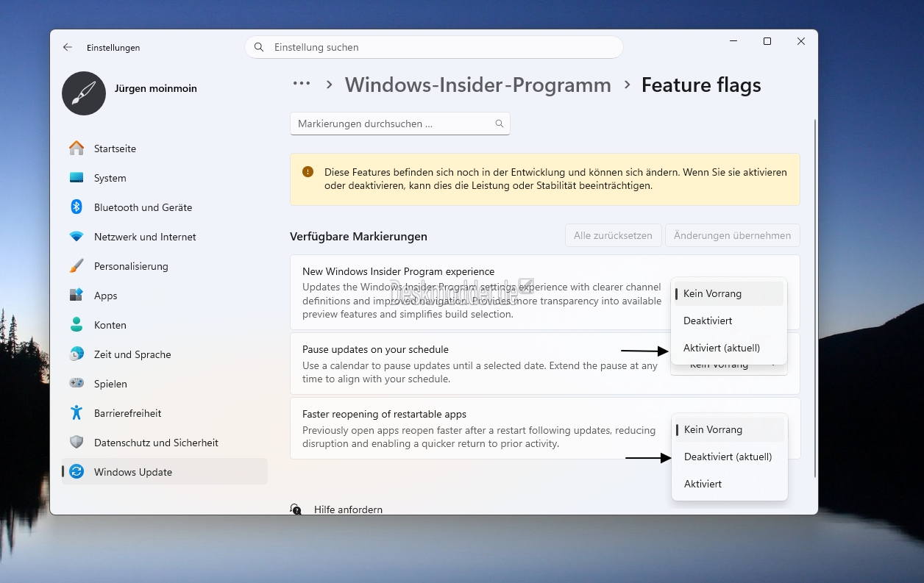
Task: Click the Datenschutz und Sicherheit shield icon
Action: pos(77,443)
